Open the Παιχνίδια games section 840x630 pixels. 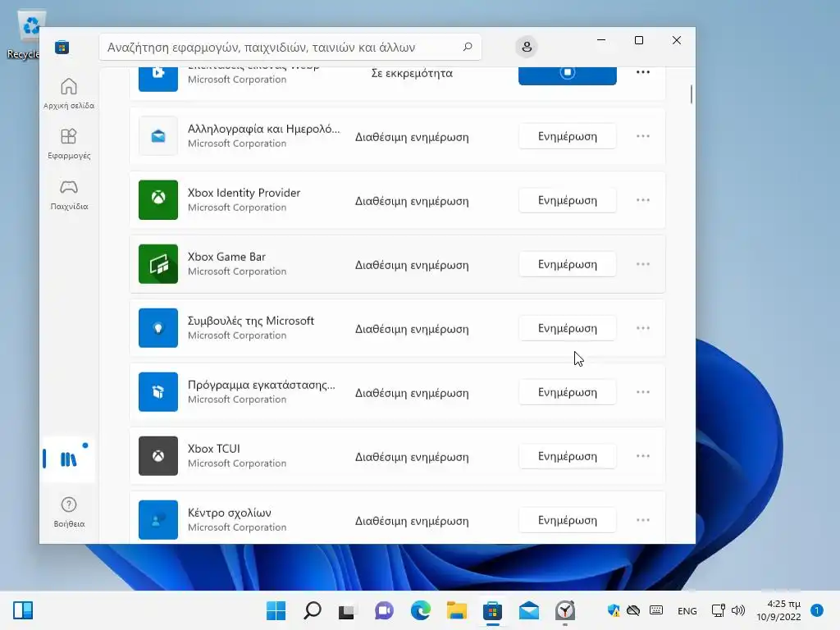(69, 194)
